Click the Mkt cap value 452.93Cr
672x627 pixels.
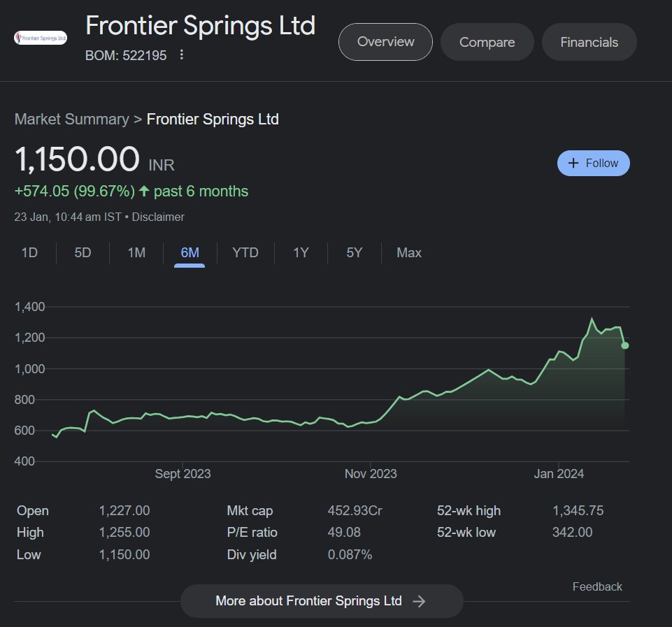tap(355, 510)
